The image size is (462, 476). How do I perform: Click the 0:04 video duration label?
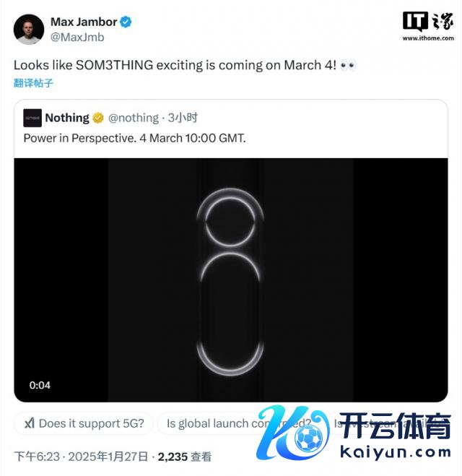pyautogui.click(x=40, y=385)
